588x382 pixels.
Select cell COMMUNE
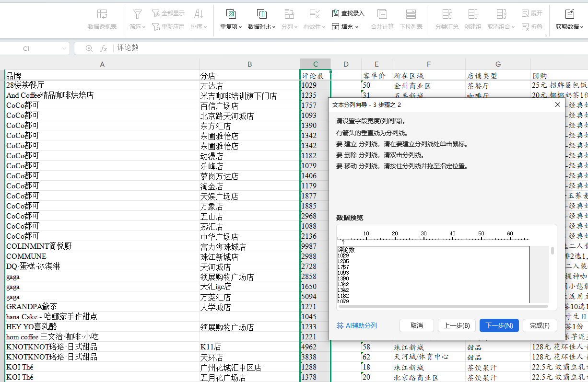[102, 256]
